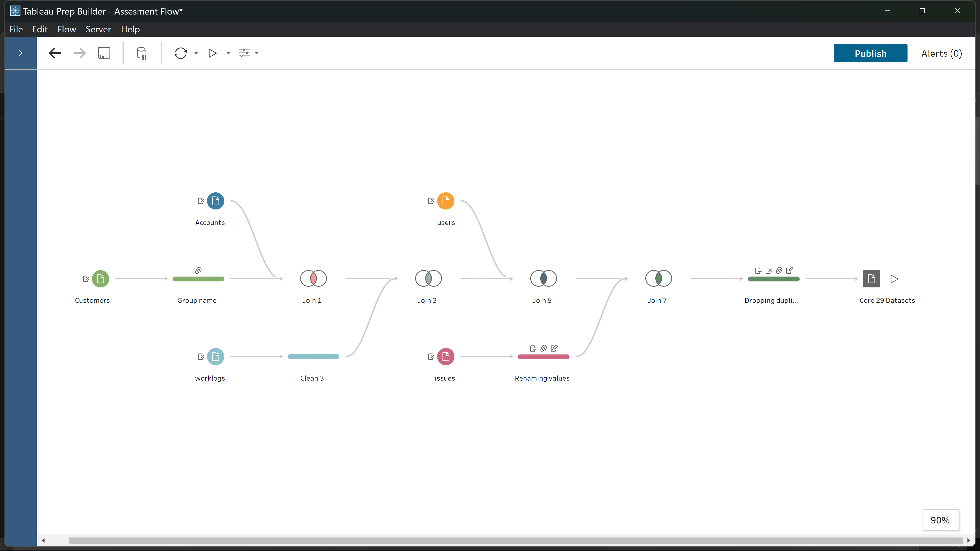
Task: Open the run flow dropdown arrow
Action: coord(228,53)
